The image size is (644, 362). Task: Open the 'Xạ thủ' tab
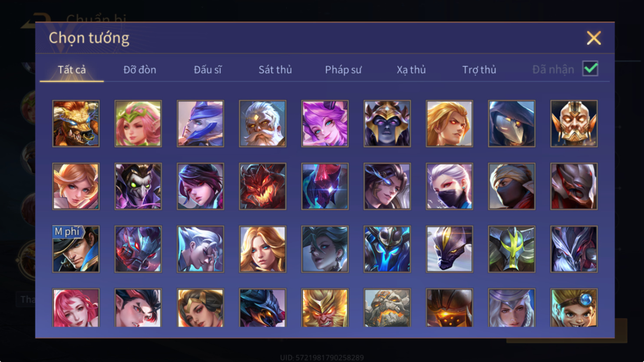click(411, 69)
